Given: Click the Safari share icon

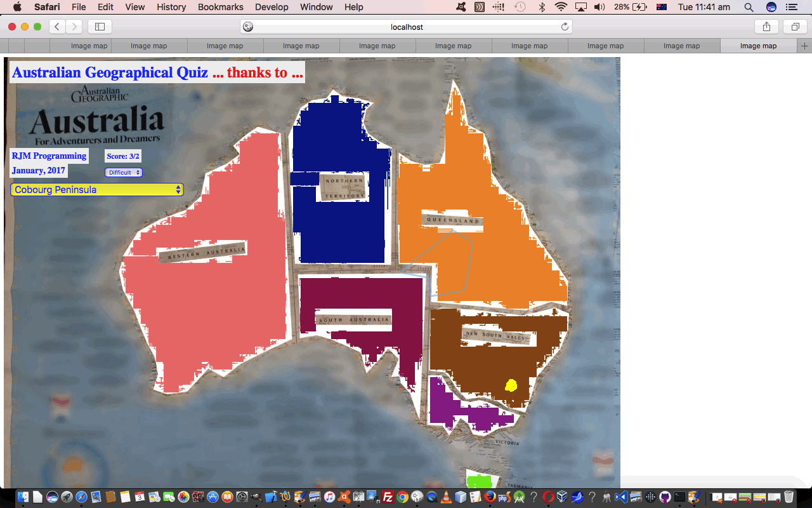Looking at the screenshot, I should coord(766,27).
